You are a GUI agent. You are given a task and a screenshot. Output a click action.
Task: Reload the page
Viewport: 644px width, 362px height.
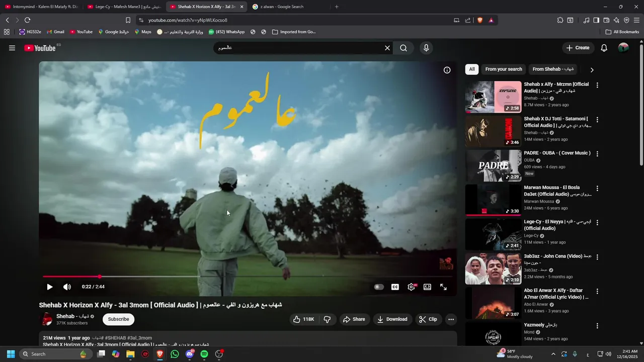pos(27,20)
